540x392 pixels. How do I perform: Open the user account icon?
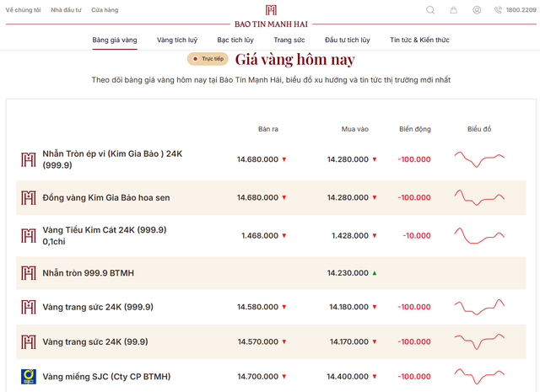point(477,10)
